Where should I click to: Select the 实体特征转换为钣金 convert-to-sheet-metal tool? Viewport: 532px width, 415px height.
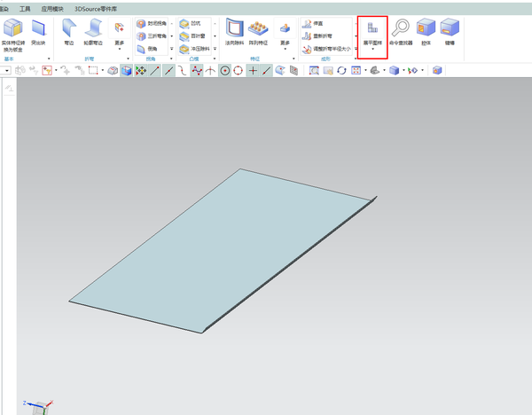click(13, 35)
